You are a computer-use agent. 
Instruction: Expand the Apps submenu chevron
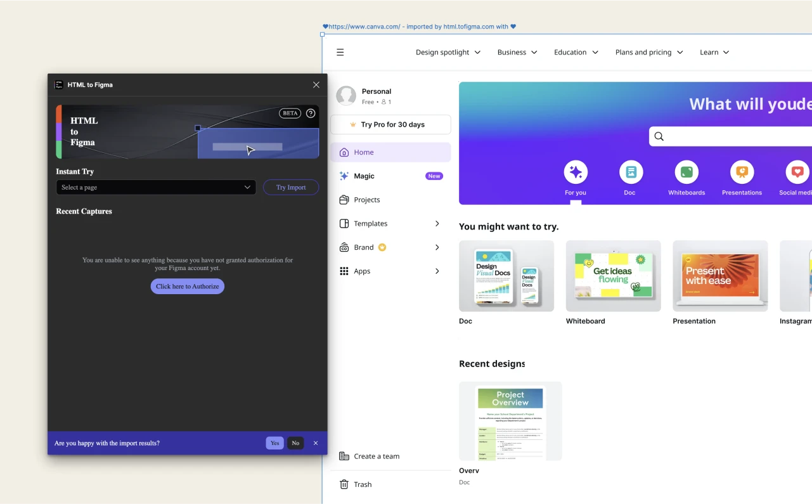pos(437,271)
